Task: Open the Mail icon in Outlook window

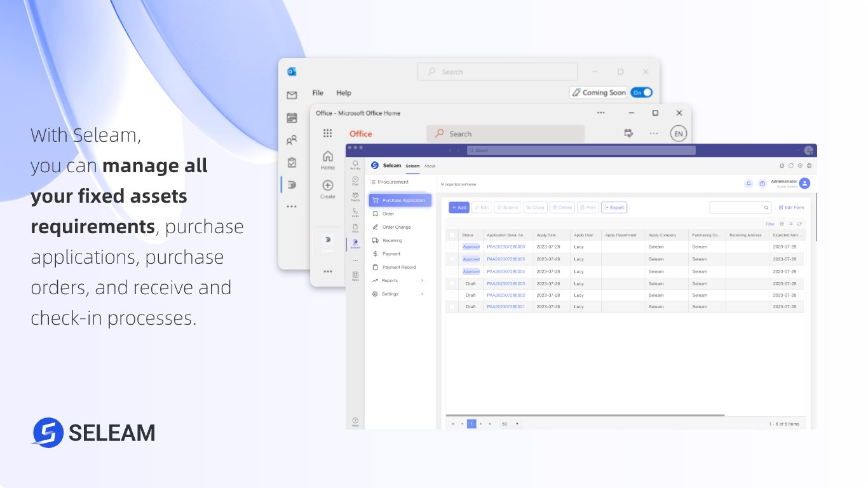Action: point(292,95)
